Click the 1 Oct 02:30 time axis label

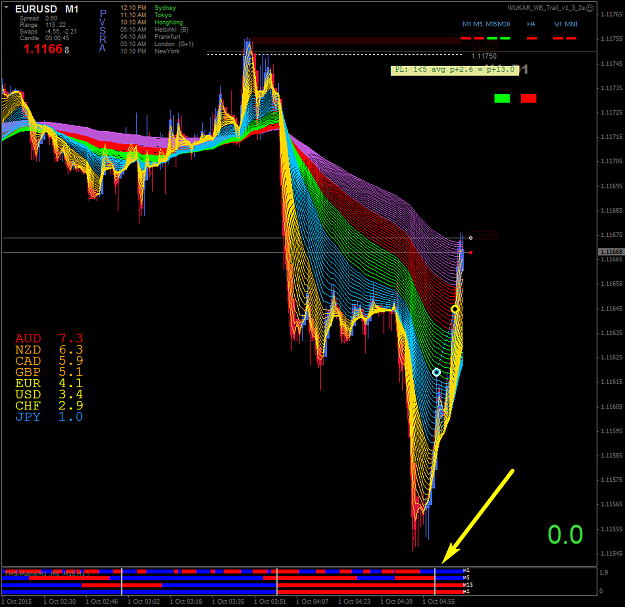[60, 601]
